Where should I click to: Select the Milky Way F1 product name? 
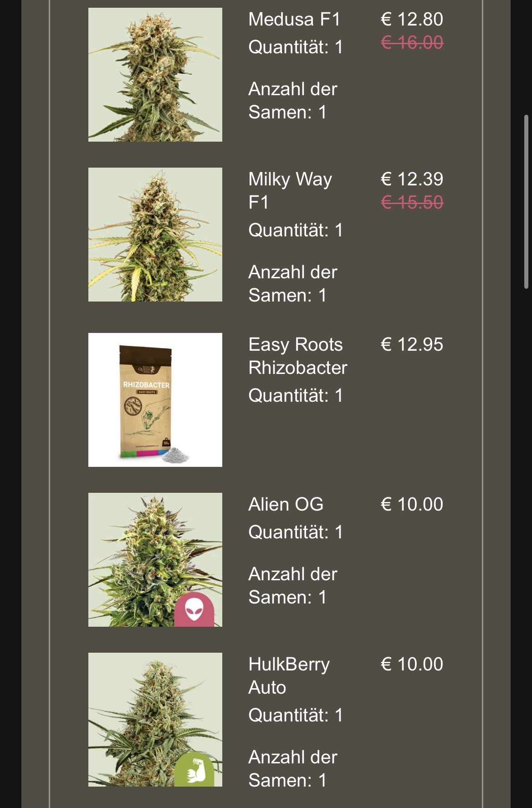290,191
